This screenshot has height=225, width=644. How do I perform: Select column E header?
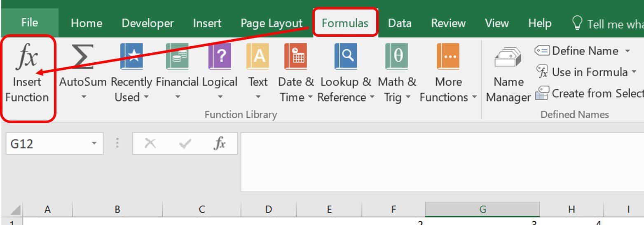tap(330, 210)
